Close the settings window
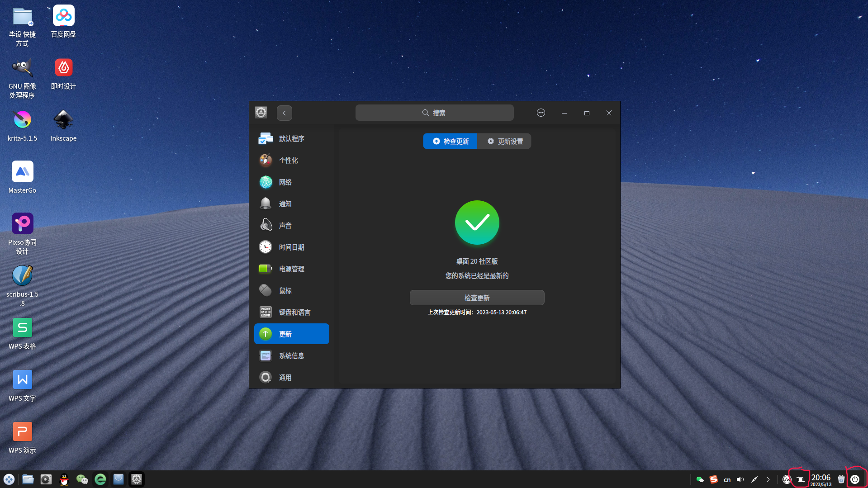 tap(609, 113)
